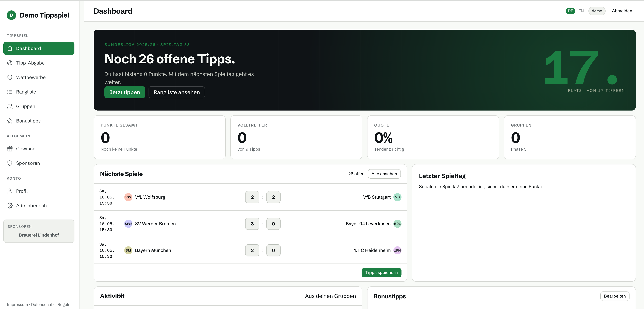This screenshot has height=309, width=644.
Task: Click the Gruppen people icon
Action: tap(10, 106)
